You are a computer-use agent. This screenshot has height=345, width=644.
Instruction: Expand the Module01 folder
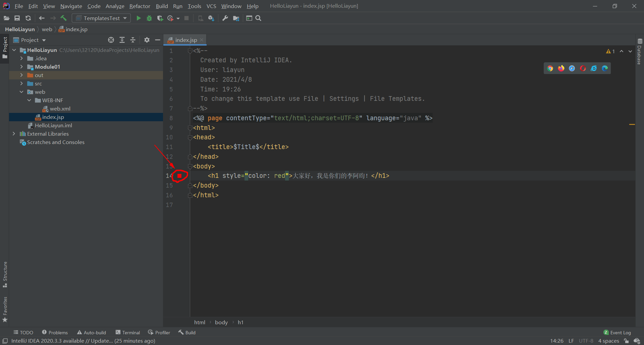coord(21,67)
